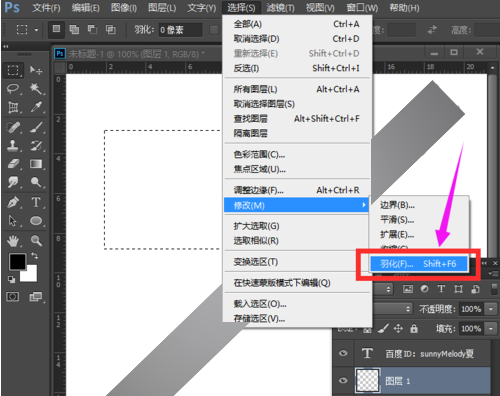The width and height of the screenshot is (500, 396).
Task: Change screen mode button in toolbox
Action: tap(35, 297)
